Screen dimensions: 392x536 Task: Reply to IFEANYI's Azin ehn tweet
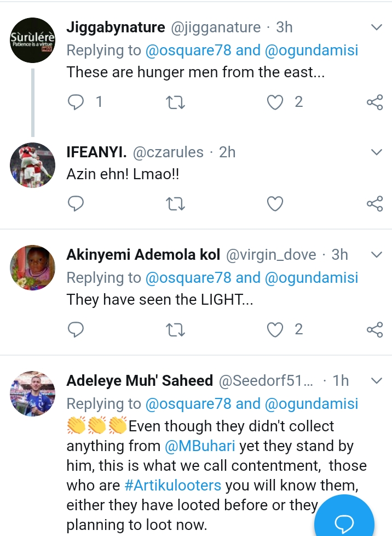coord(76,204)
